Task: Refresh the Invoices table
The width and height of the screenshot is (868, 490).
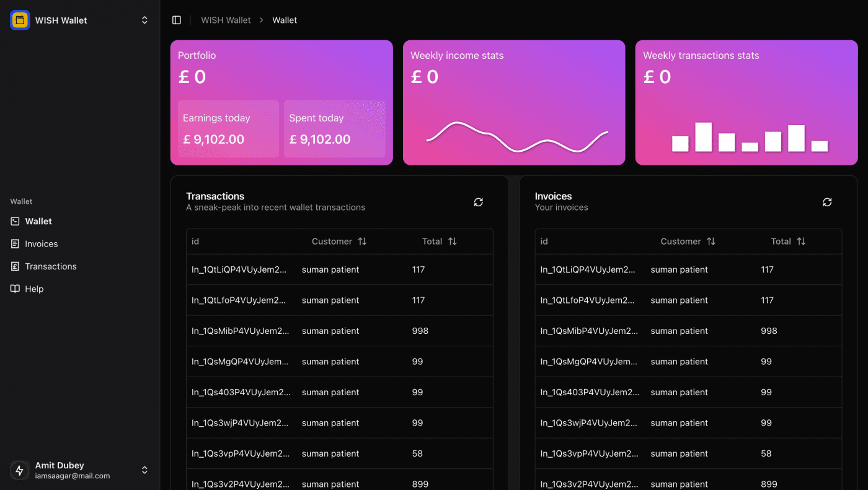Action: [x=827, y=202]
